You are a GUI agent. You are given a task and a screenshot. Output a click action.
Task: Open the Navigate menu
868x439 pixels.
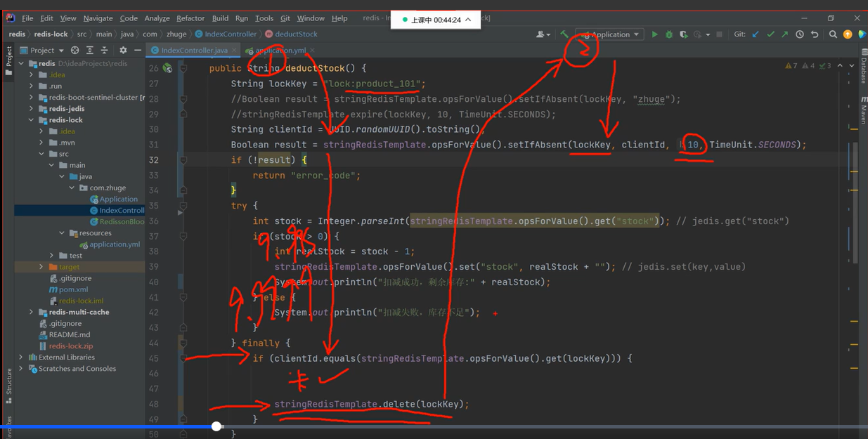pyautogui.click(x=98, y=18)
